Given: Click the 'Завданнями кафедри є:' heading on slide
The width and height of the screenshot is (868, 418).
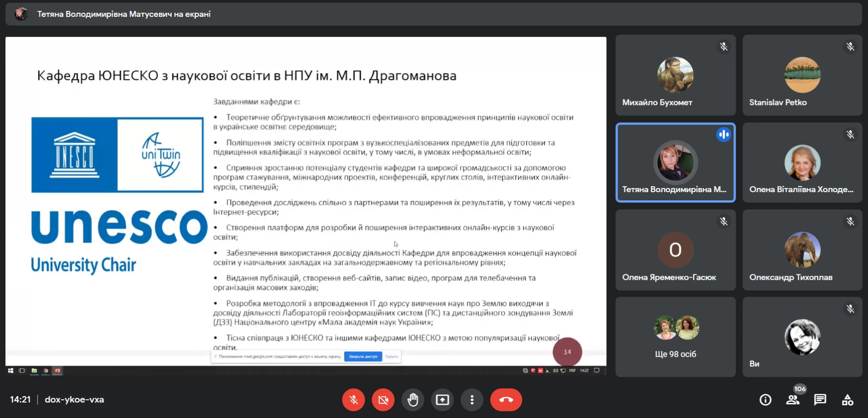Looking at the screenshot, I should point(257,102).
